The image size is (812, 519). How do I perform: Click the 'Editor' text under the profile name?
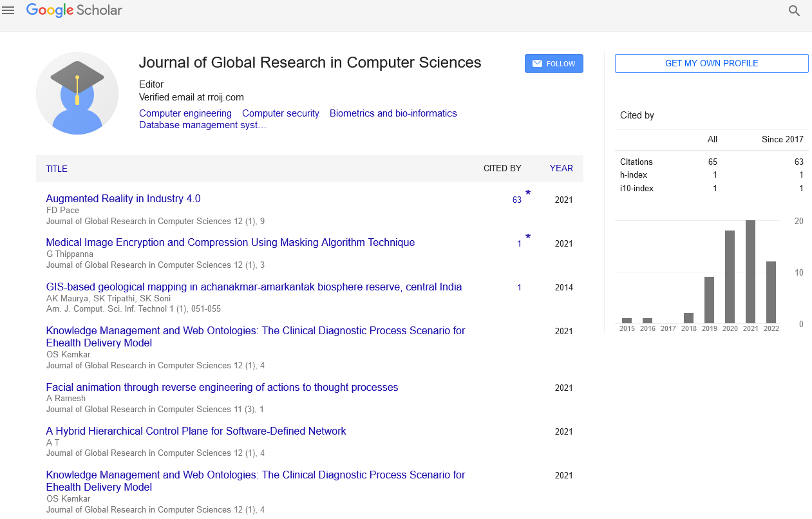pos(151,84)
